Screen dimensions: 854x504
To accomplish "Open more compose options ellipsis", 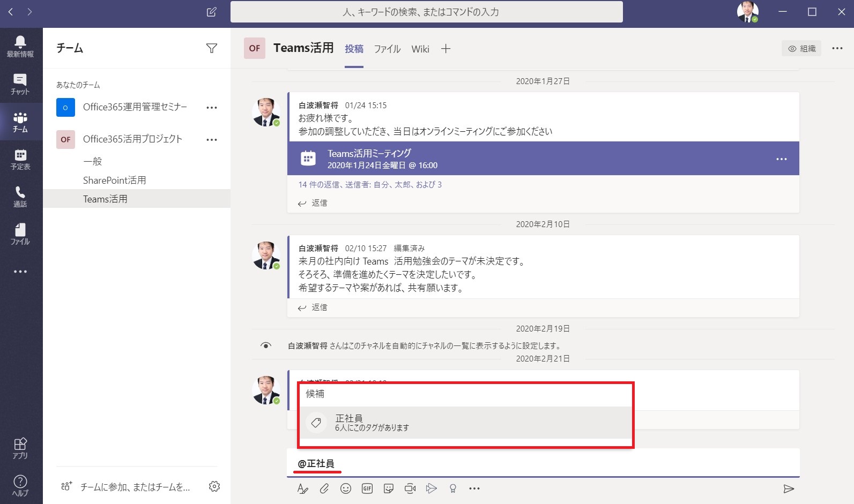I will coord(474,488).
